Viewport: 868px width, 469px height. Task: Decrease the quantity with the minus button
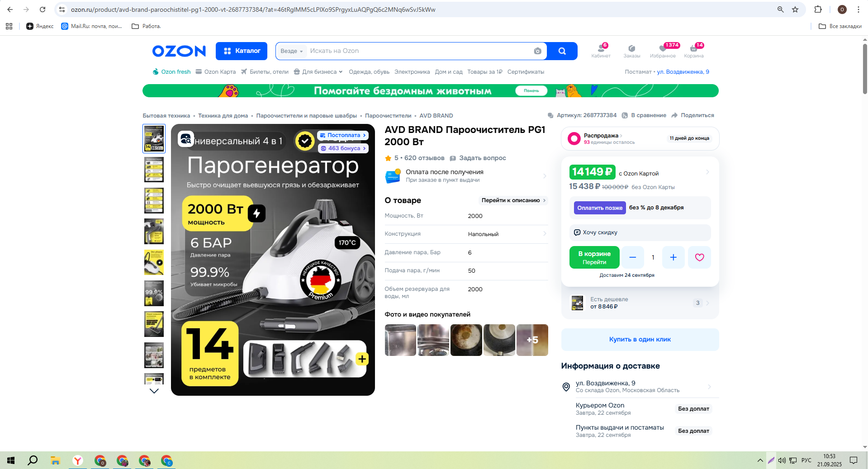(633, 257)
